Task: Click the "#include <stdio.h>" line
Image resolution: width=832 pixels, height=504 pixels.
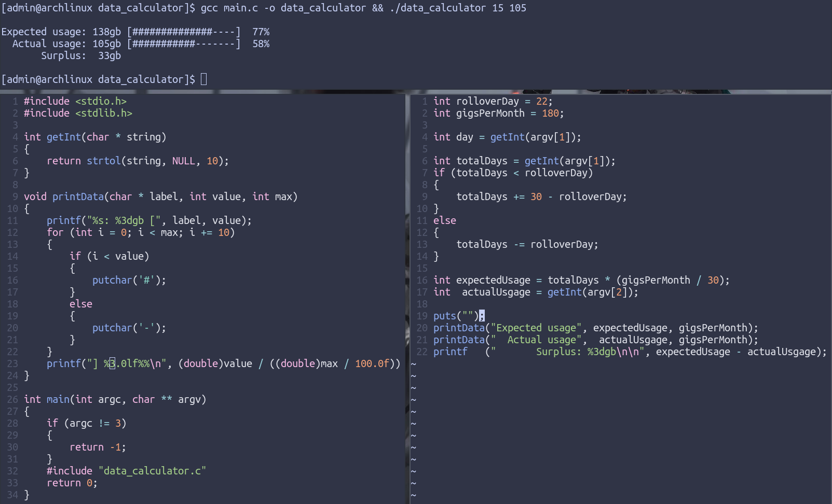Action: pyautogui.click(x=75, y=101)
